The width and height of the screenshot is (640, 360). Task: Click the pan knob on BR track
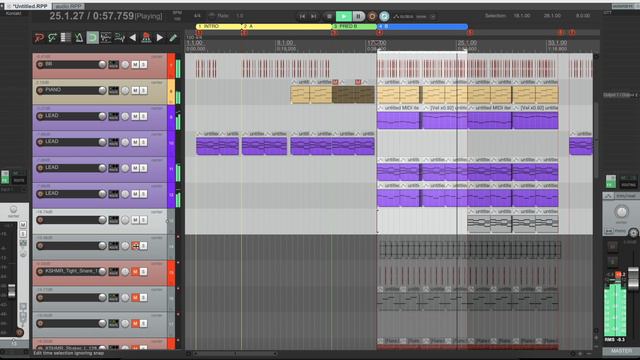pyautogui.click(x=125, y=64)
